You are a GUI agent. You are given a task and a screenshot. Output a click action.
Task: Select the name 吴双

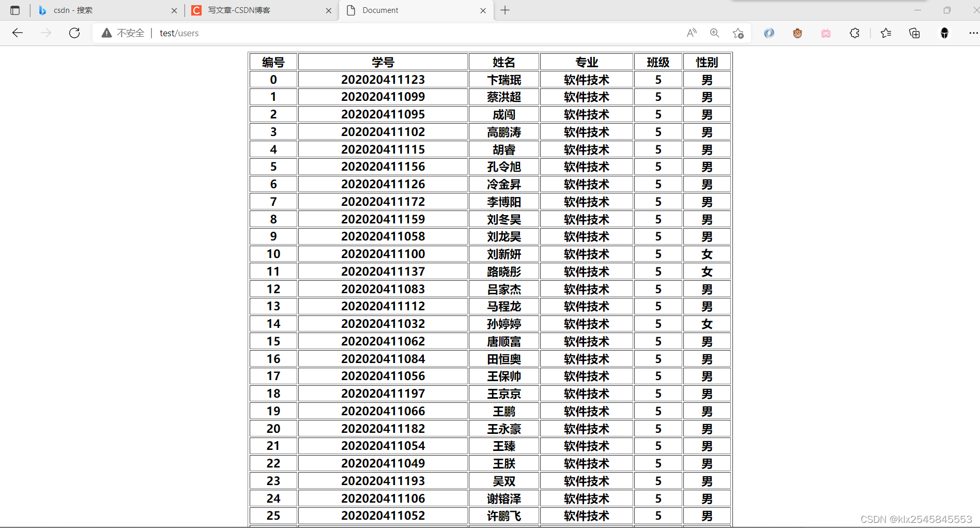504,481
